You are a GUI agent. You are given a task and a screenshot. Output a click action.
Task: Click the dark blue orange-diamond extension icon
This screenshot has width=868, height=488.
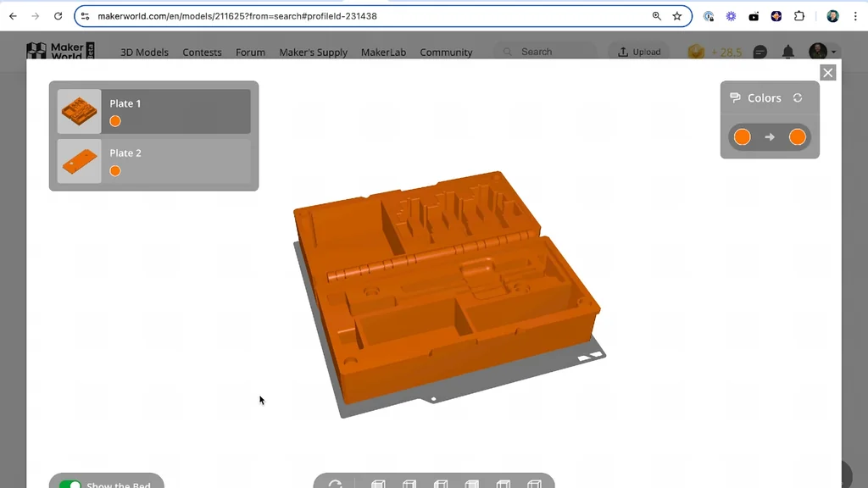click(776, 16)
